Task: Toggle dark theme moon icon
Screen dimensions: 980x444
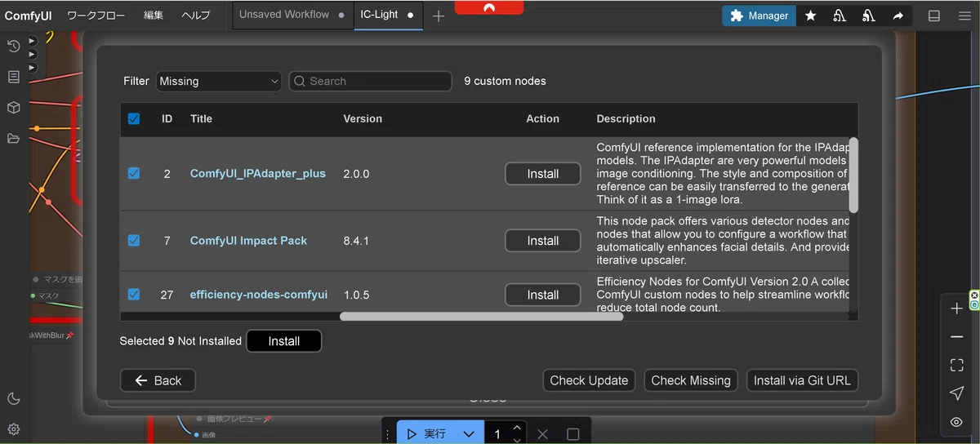Action: [14, 398]
